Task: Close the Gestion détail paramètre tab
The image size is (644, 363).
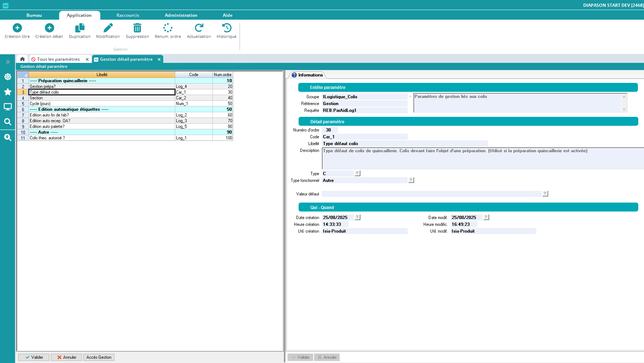Action: 159,59
